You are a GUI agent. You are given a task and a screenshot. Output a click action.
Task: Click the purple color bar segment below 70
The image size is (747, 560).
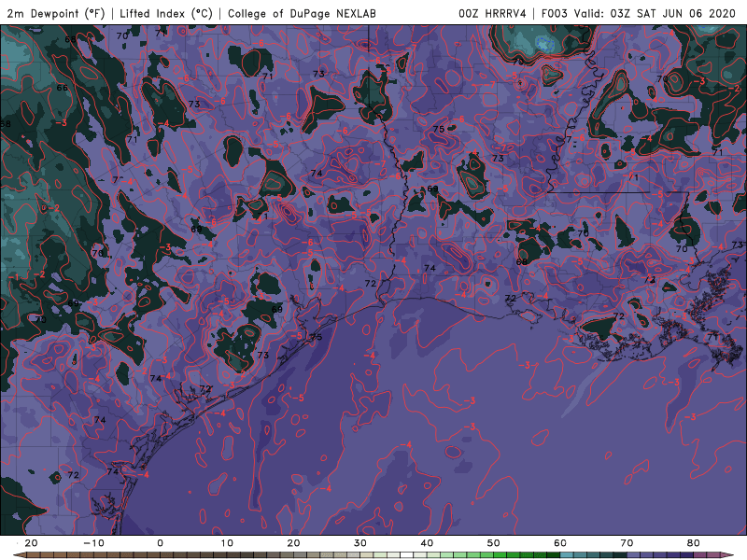634,555
